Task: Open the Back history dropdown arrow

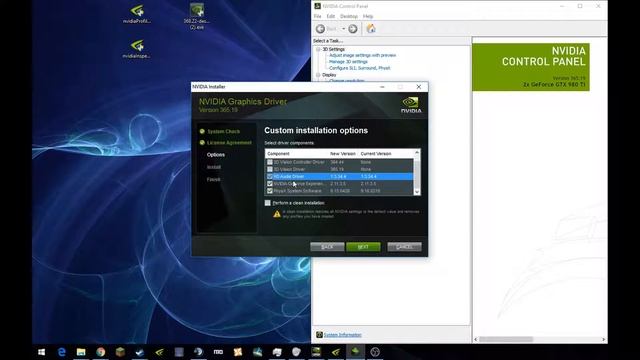Action: (343, 29)
